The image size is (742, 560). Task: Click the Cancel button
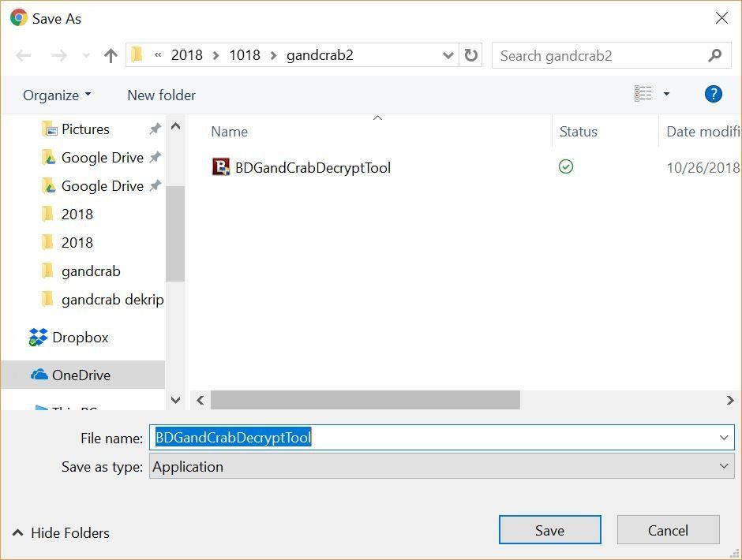coord(668,530)
